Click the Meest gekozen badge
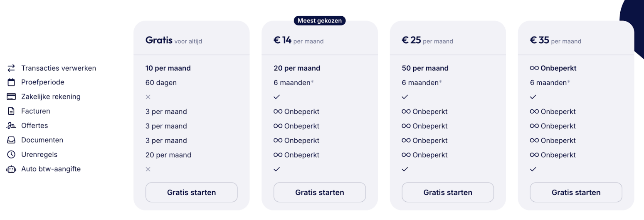 coord(319,21)
